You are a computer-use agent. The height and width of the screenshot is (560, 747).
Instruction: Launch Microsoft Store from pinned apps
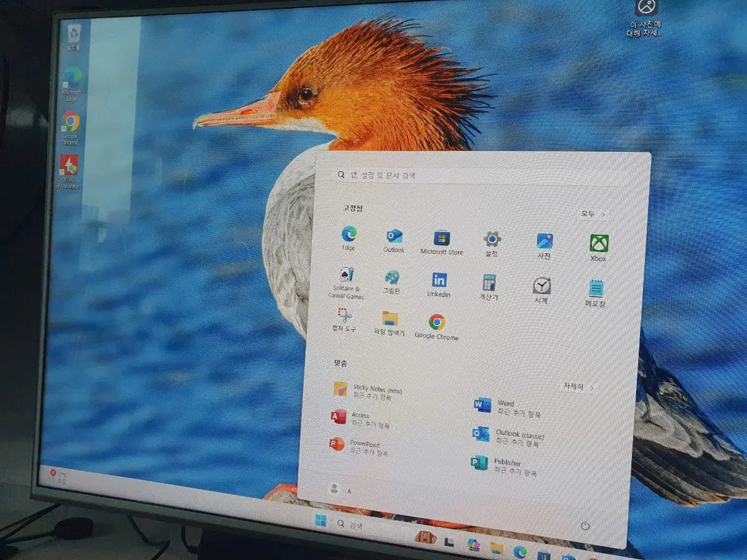[x=442, y=243]
